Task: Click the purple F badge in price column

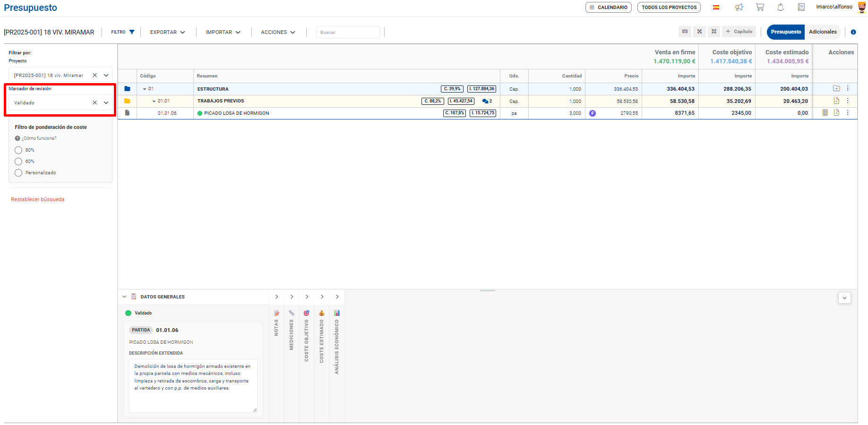Action: click(593, 113)
